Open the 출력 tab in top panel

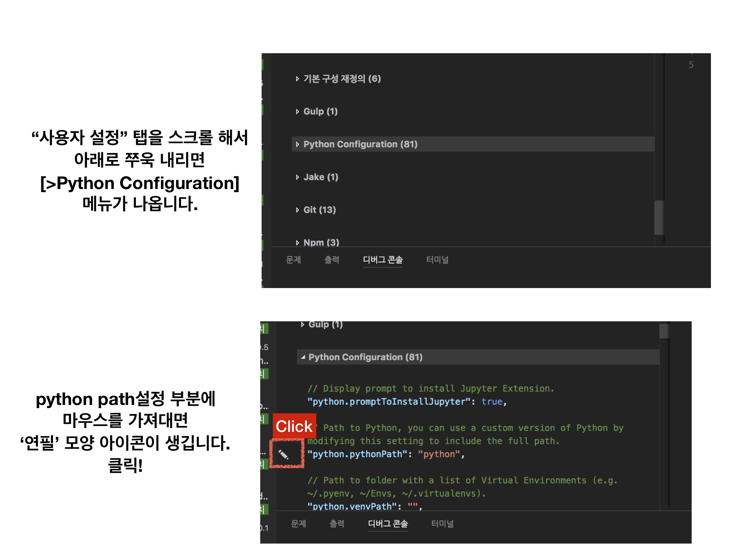tap(332, 260)
